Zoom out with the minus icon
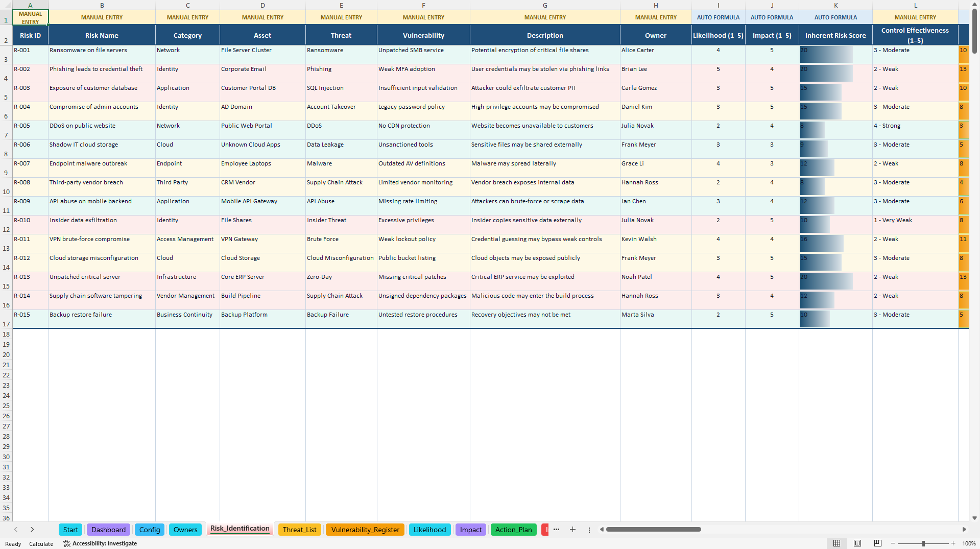This screenshot has width=980, height=549. point(893,543)
